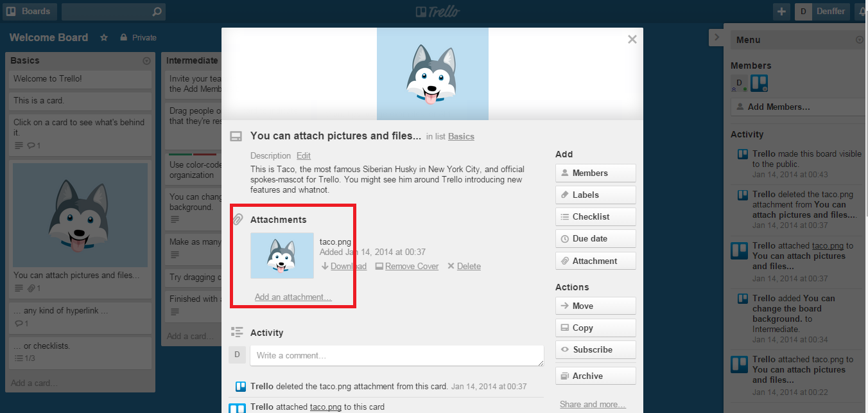Open the Denffer user menu

click(822, 12)
